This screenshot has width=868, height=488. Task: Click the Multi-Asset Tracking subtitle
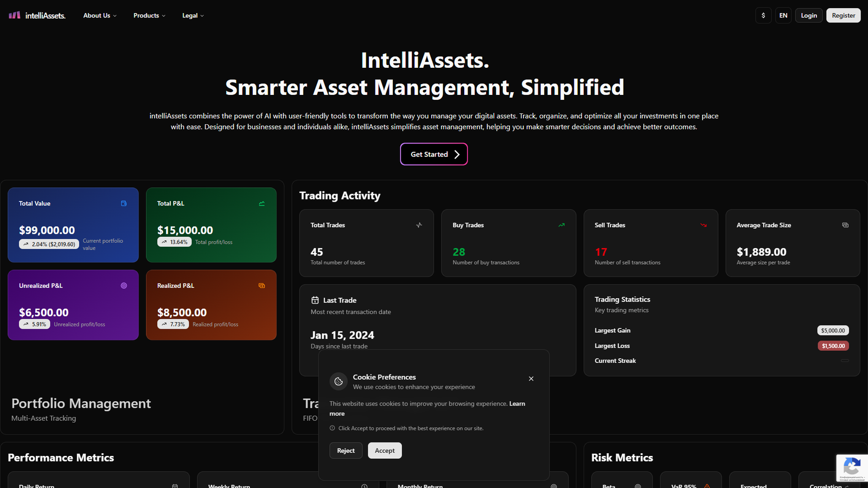click(44, 418)
